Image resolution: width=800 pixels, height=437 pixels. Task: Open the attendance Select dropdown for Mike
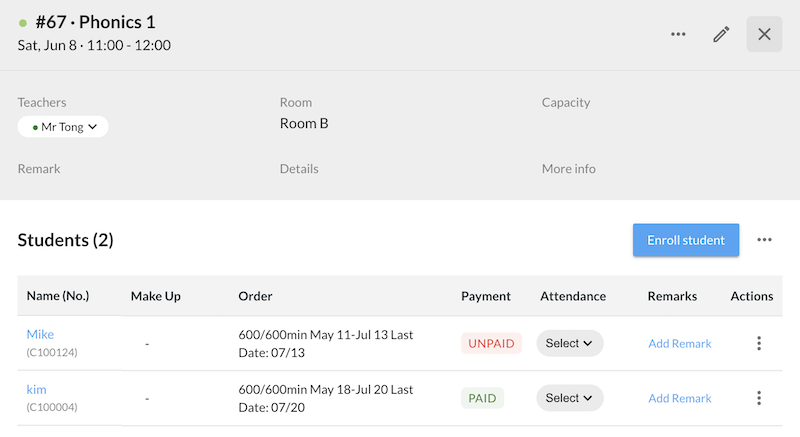point(570,343)
